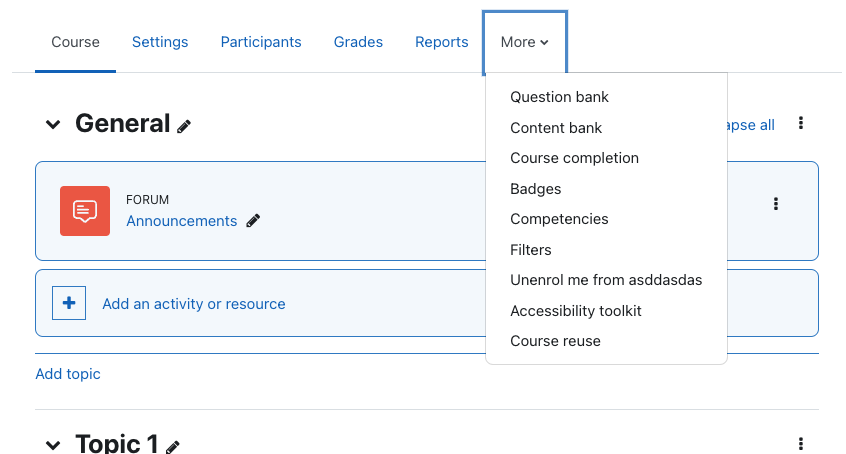Click Add an activity or resource
Viewport: 846px width, 454px height.
coord(194,304)
